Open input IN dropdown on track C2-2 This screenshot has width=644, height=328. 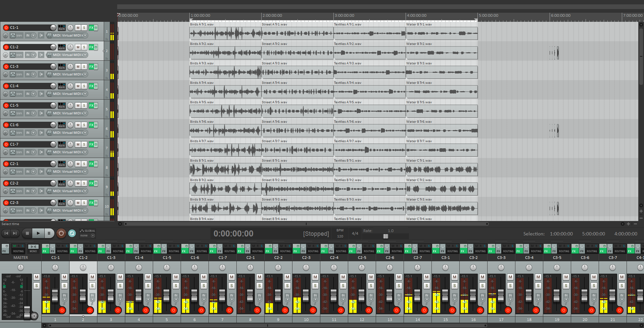[31, 191]
